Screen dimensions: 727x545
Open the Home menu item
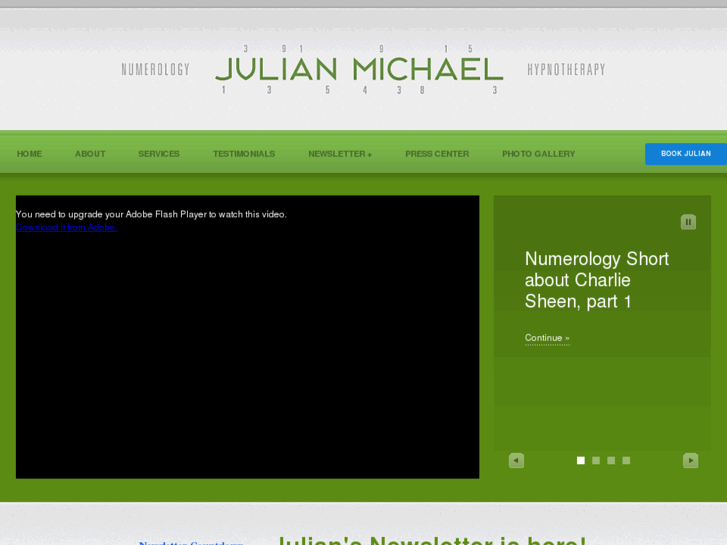[29, 154]
